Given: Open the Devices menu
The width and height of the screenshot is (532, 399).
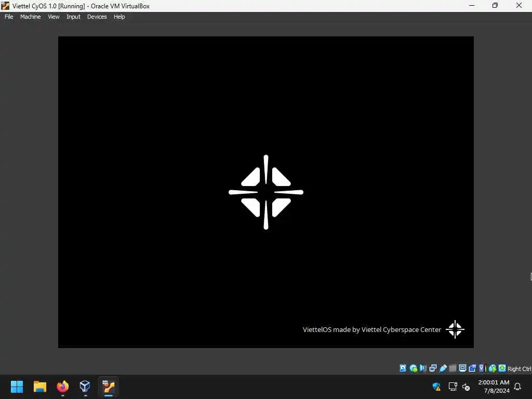Looking at the screenshot, I should click(97, 17).
